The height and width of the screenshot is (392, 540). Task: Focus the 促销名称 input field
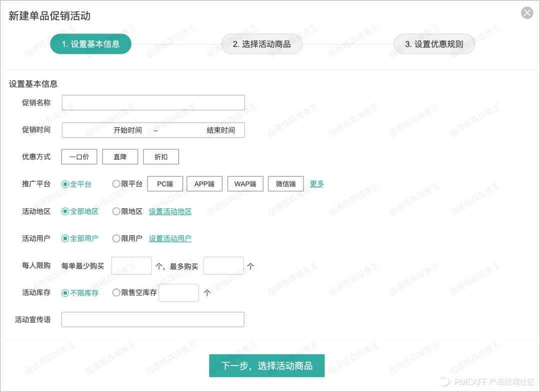[x=153, y=102]
